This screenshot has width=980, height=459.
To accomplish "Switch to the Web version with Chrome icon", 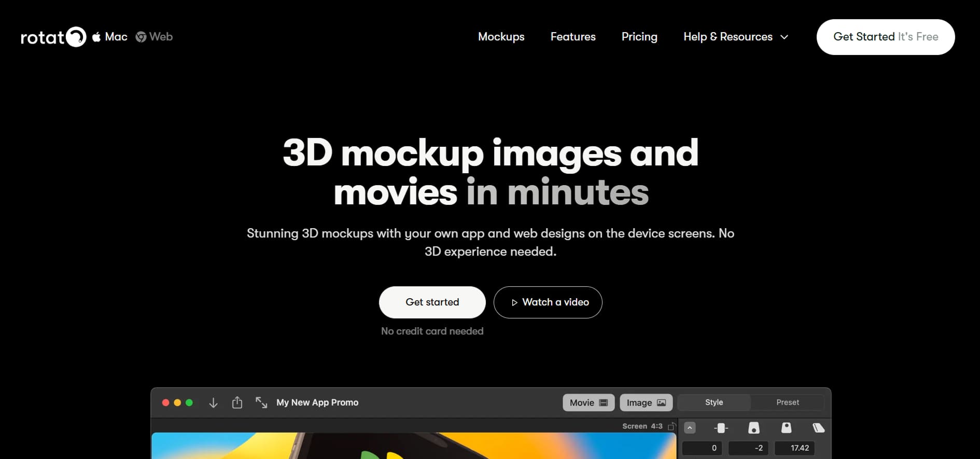I will tap(155, 37).
